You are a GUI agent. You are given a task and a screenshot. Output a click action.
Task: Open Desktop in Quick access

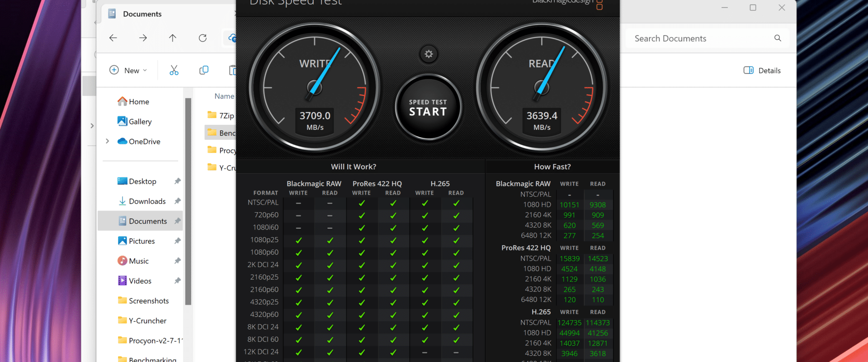coord(137,181)
